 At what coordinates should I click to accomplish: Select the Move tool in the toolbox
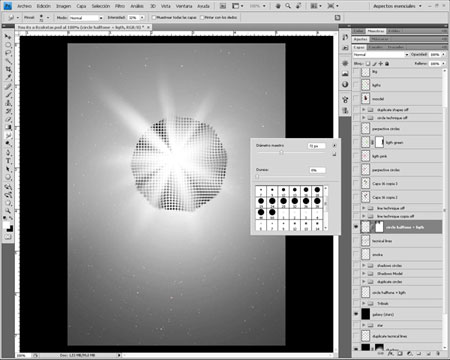[8, 36]
